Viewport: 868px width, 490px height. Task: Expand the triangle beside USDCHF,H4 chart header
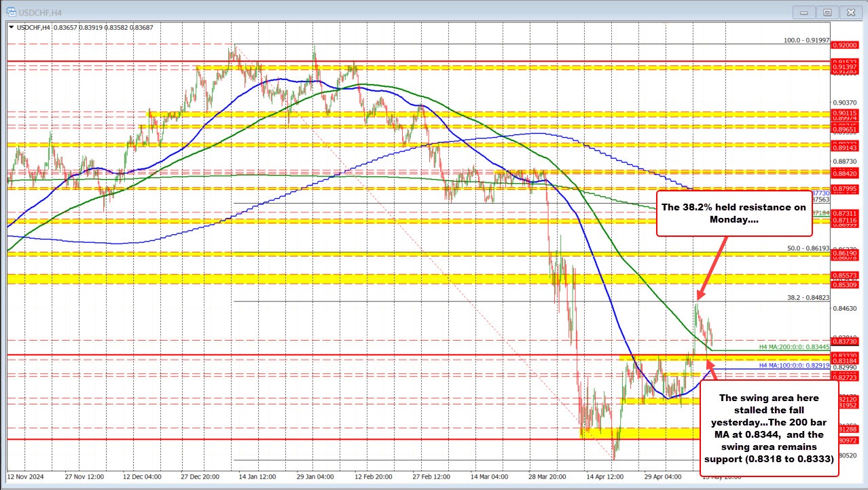10,27
